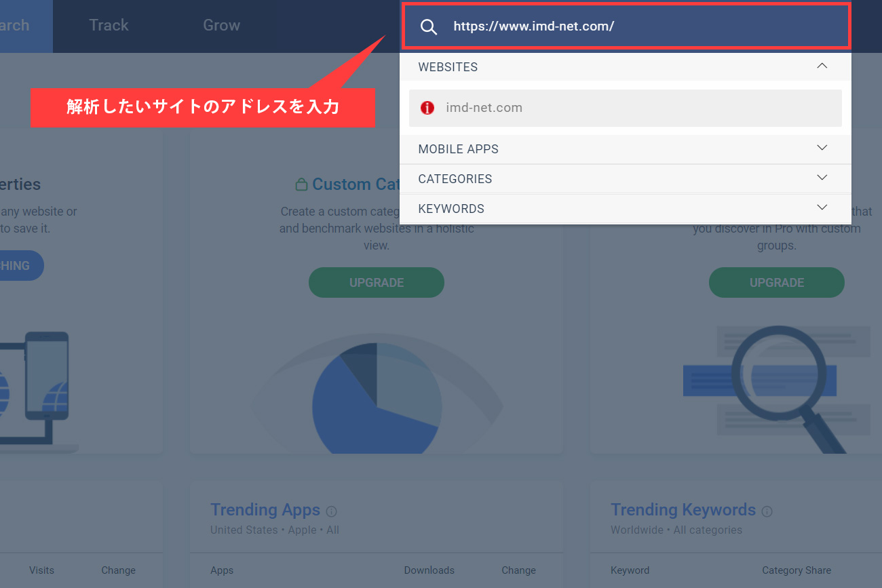Click Change column header in Trending Apps
882x588 pixels.
tap(519, 570)
